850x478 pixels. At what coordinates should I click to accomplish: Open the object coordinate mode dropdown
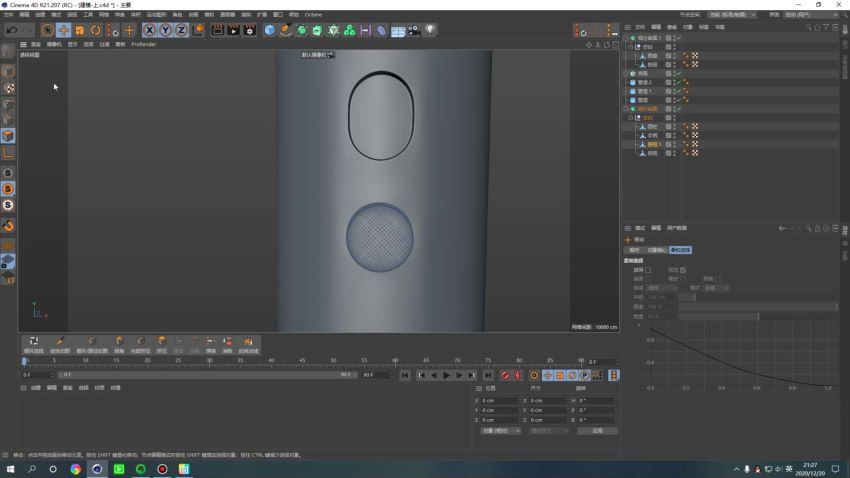[500, 431]
